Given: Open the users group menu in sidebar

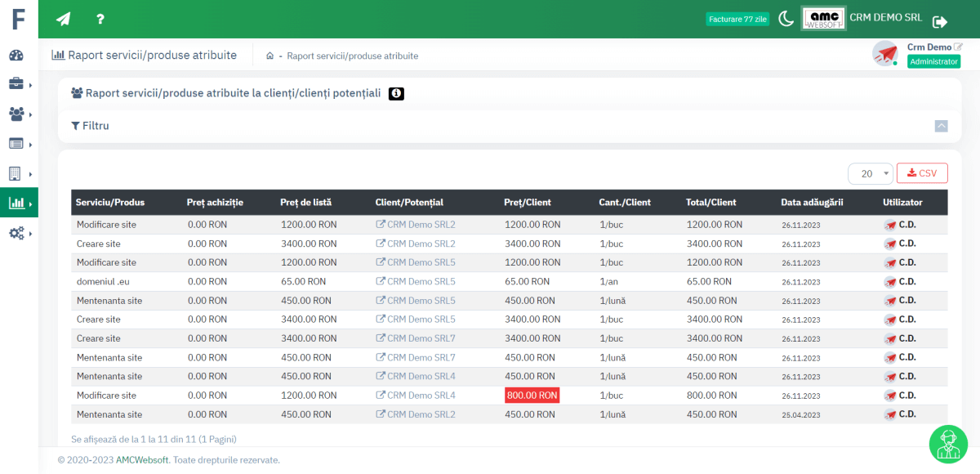Looking at the screenshot, I should pyautogui.click(x=16, y=114).
